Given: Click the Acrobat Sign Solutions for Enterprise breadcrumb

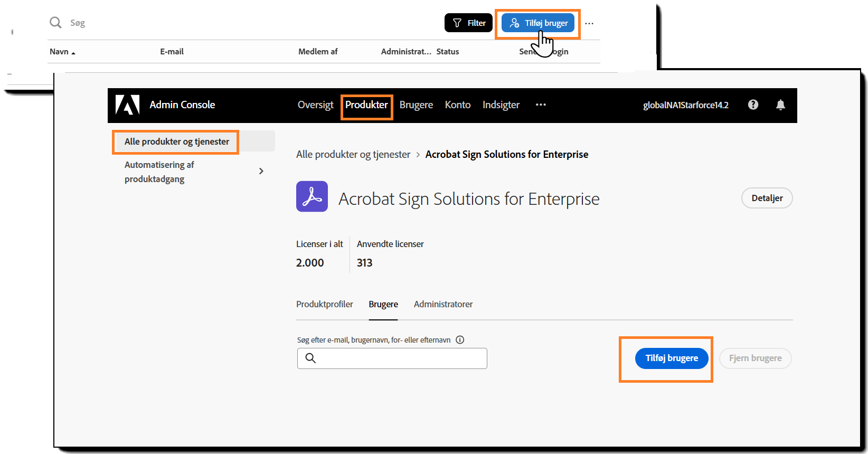Looking at the screenshot, I should click(507, 154).
